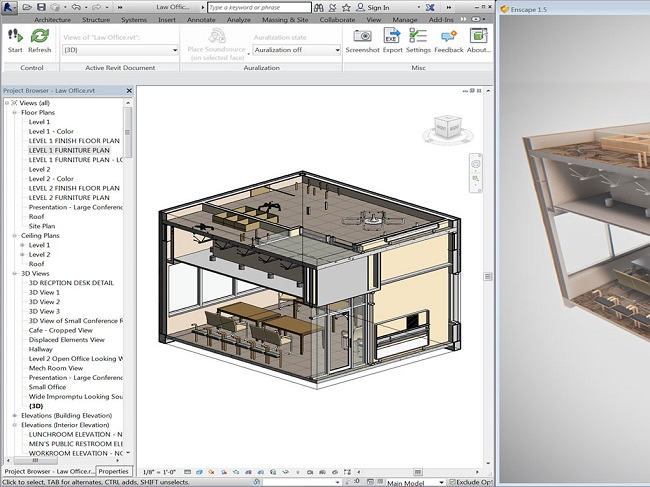
Task: Select Cafe - Cropped View
Action: click(61, 330)
